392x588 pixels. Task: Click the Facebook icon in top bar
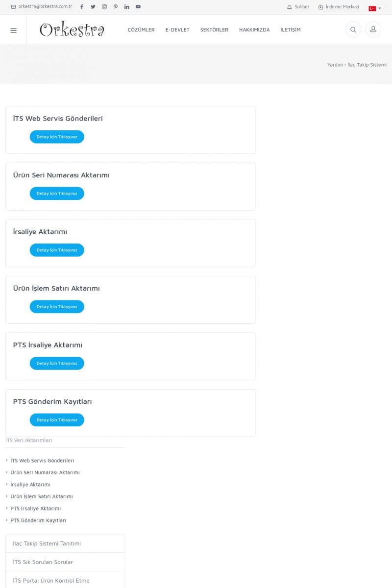(x=82, y=7)
